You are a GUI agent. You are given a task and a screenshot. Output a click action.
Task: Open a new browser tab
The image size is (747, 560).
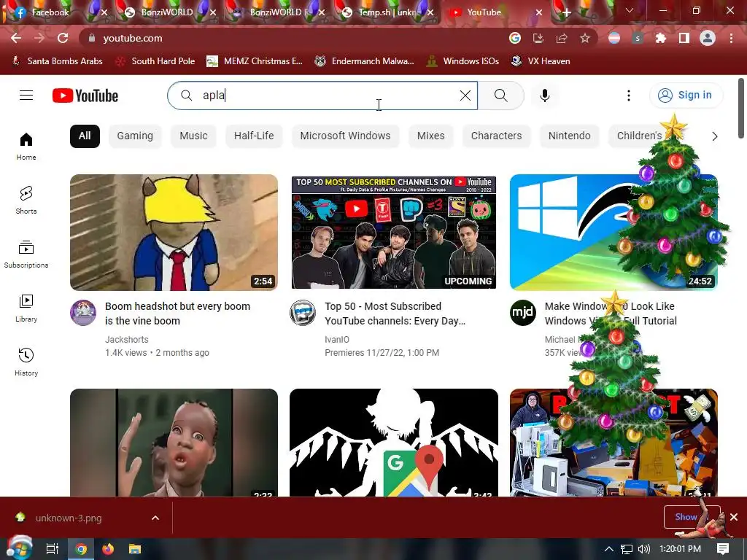coord(566,12)
